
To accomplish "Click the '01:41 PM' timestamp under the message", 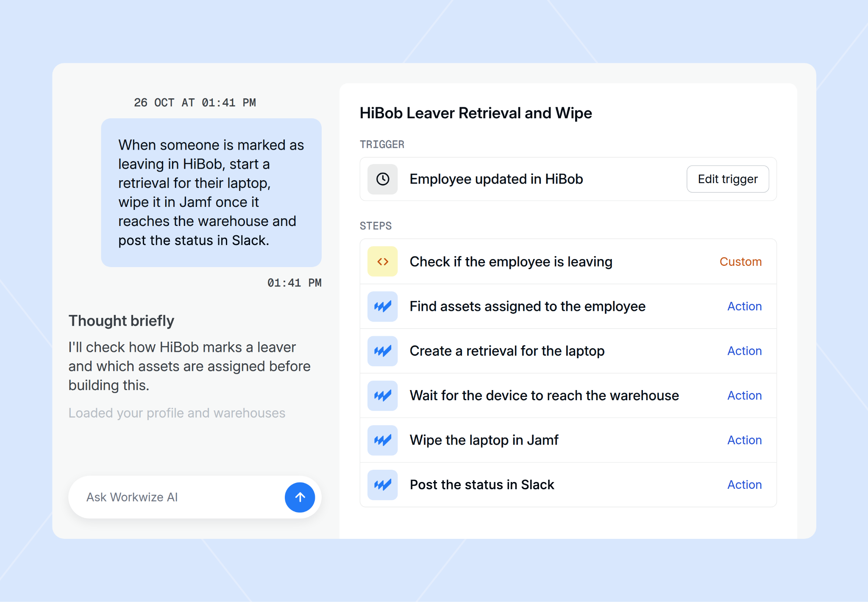I will point(294,283).
